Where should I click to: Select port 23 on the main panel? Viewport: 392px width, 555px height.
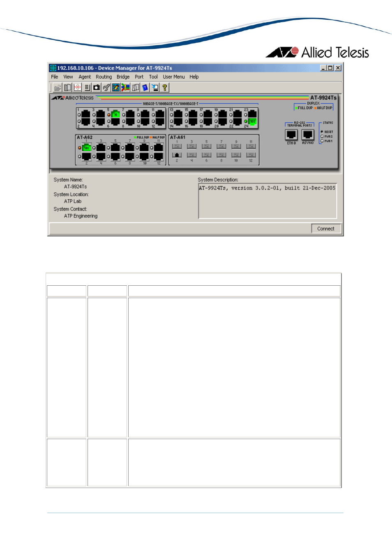[x=252, y=114]
